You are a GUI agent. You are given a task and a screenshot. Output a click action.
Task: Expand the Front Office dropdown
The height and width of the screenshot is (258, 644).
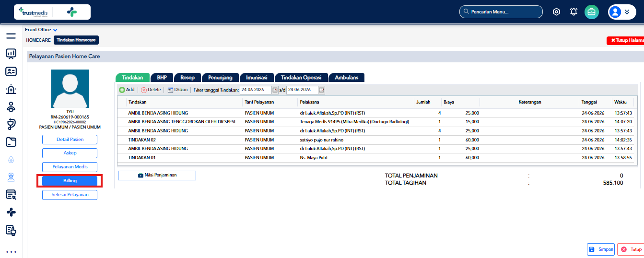pos(41,30)
